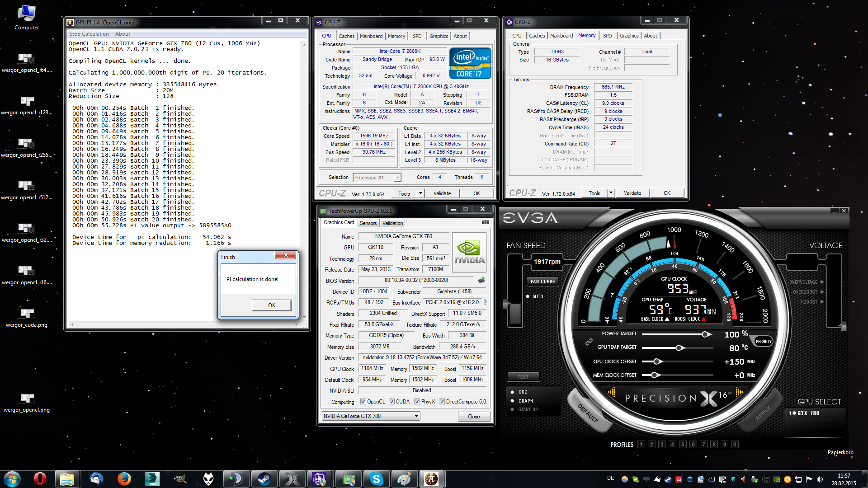Open the Caches tab in left CPU-Z
The image size is (868, 488).
pos(347,36)
